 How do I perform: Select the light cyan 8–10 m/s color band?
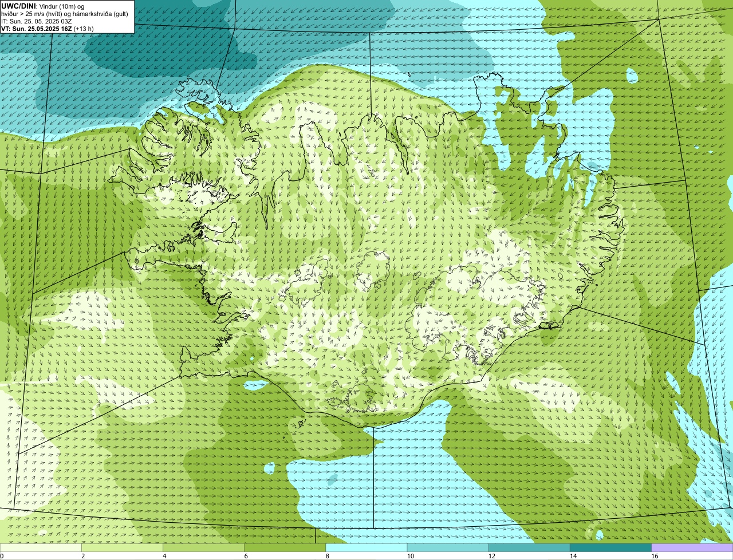[366, 548]
